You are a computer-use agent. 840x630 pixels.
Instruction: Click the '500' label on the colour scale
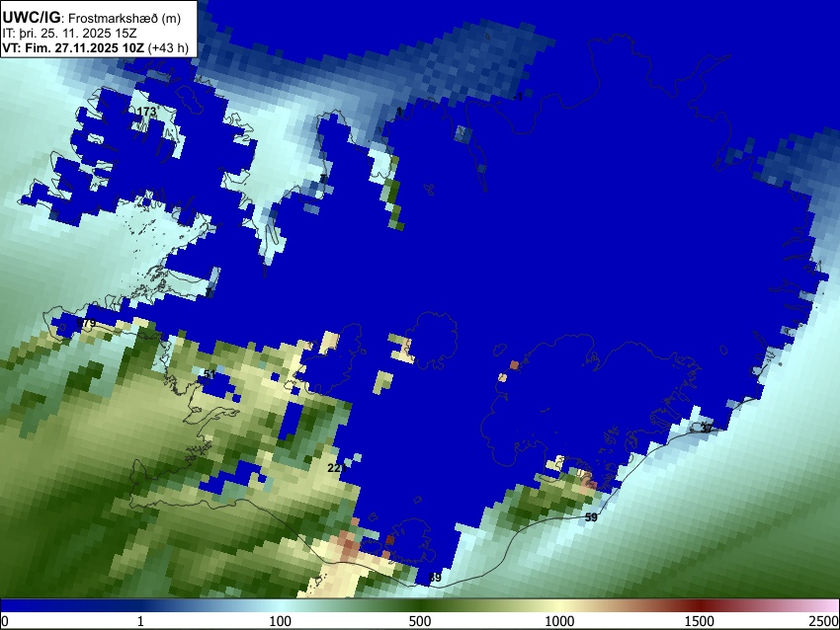420,621
